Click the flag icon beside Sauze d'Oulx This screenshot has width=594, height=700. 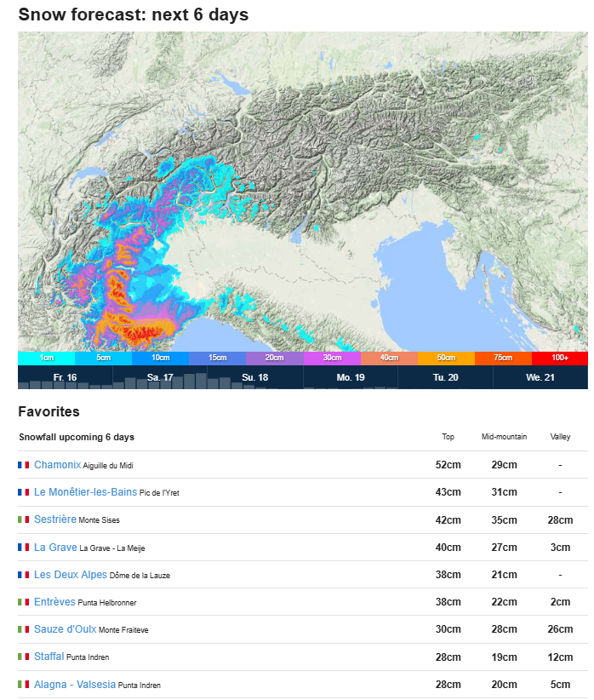point(24,629)
